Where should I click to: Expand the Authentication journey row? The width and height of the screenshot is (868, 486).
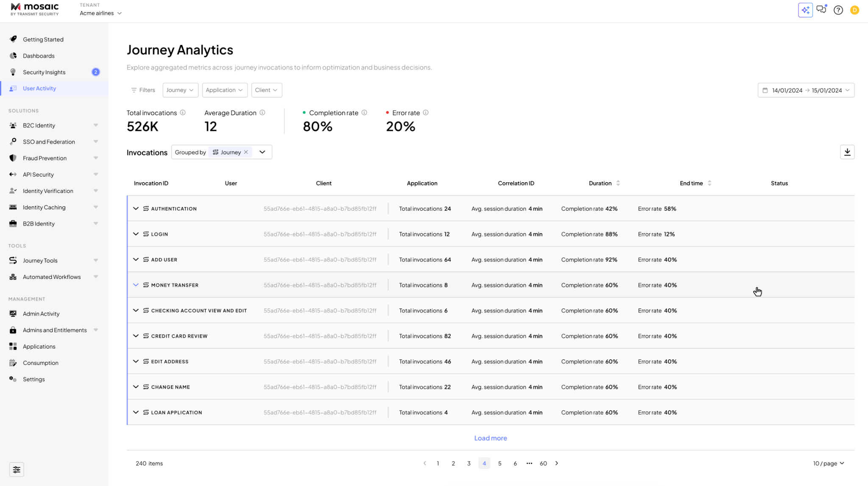[136, 208]
